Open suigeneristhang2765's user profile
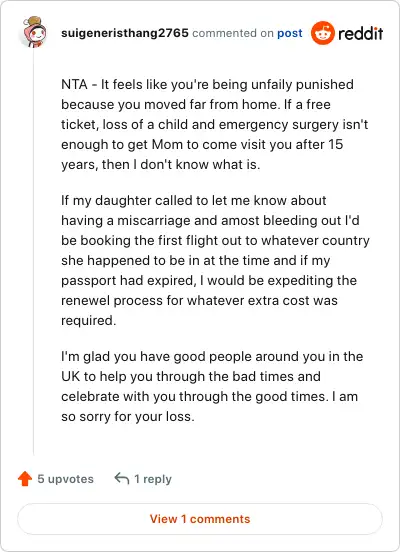Screen dimensions: 400x552 [x=125, y=33]
